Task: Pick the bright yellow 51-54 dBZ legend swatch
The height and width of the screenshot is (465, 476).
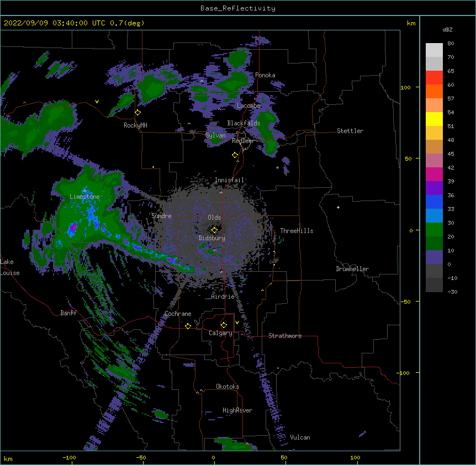Action: pyautogui.click(x=434, y=119)
